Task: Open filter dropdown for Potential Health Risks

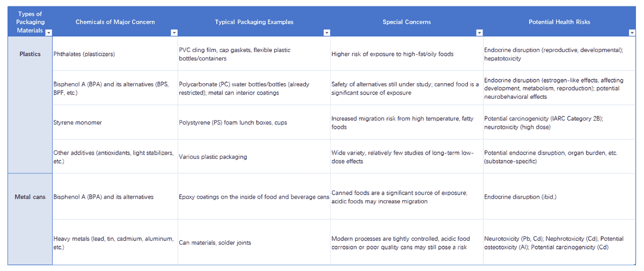Action: click(x=632, y=33)
